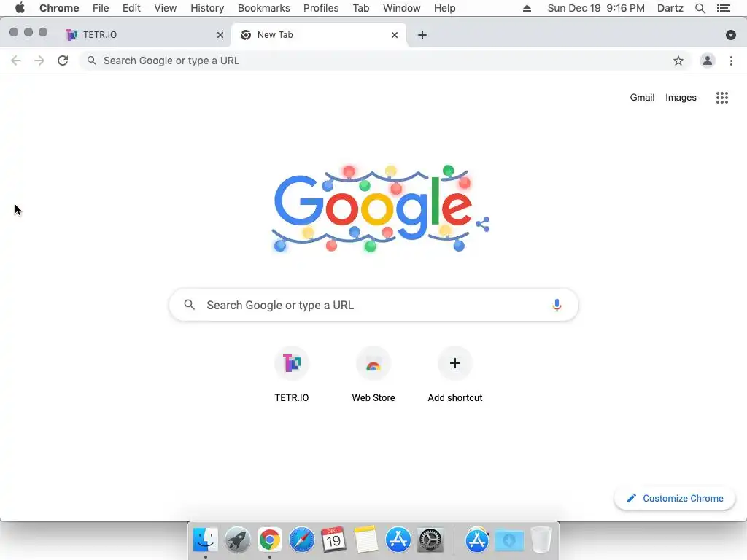Open the Help menu
Image resolution: width=747 pixels, height=560 pixels.
444,8
